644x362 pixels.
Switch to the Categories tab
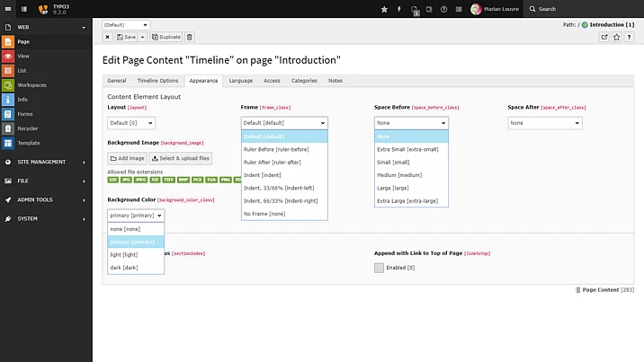click(x=304, y=81)
